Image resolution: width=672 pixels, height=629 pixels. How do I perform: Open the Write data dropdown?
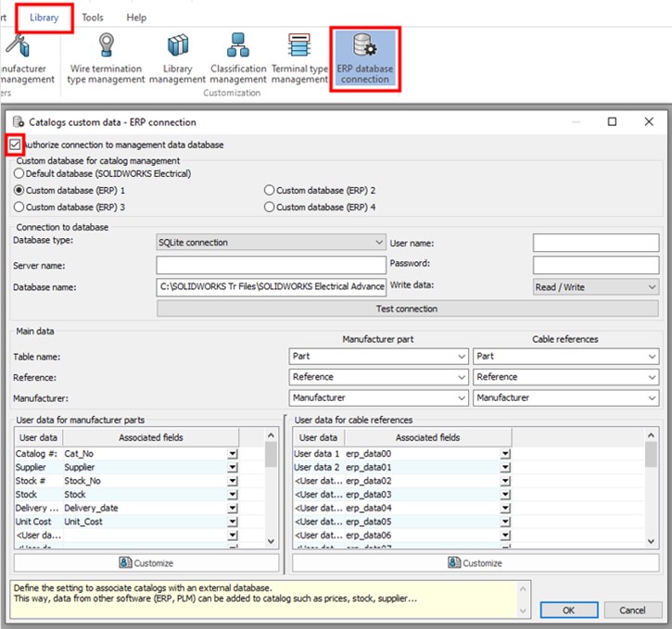click(x=595, y=287)
